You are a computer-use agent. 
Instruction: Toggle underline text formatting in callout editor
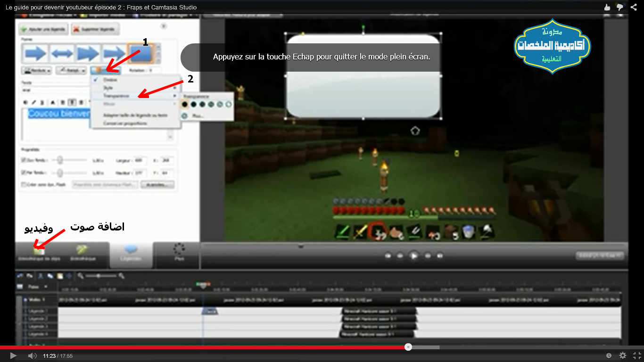[x=42, y=102]
